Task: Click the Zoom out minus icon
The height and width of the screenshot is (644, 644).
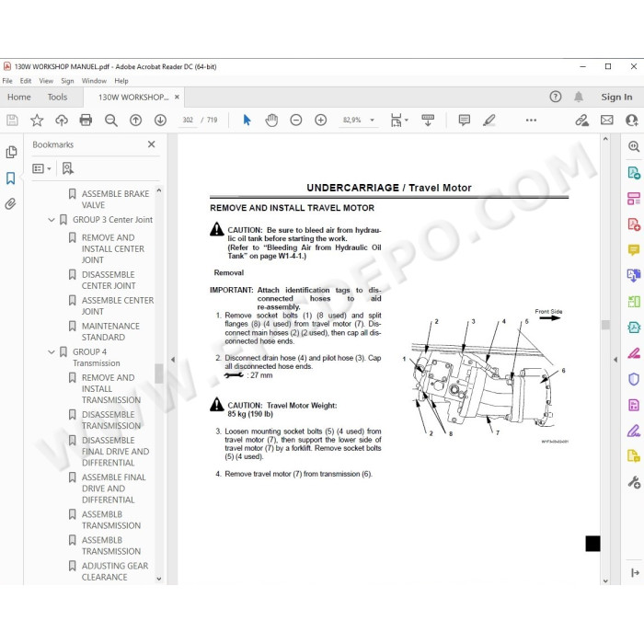Action: tap(296, 120)
